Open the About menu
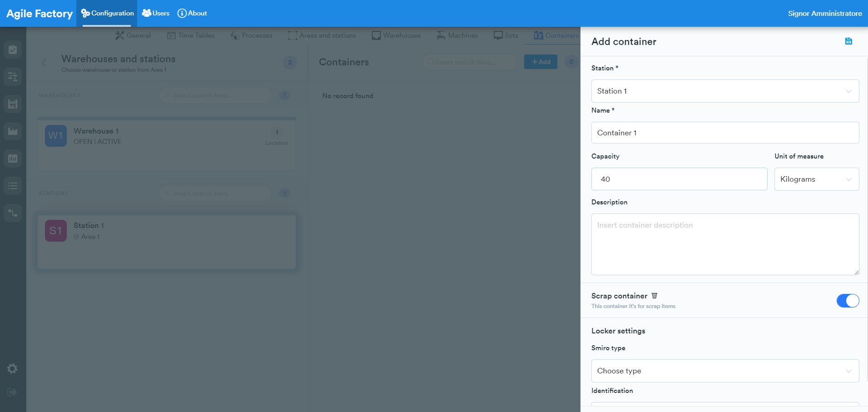Viewport: 868px width, 412px height. [192, 13]
